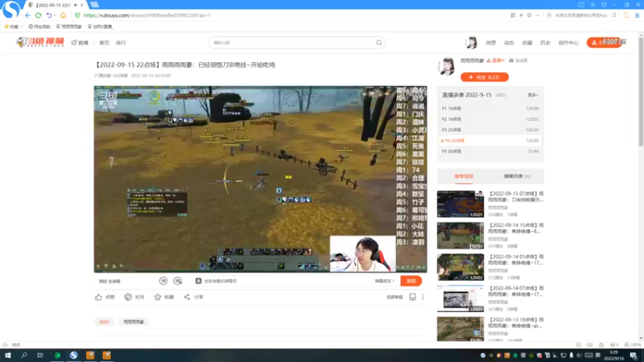Play part P1 16点场
This screenshot has width=644, height=362.
[x=490, y=109]
